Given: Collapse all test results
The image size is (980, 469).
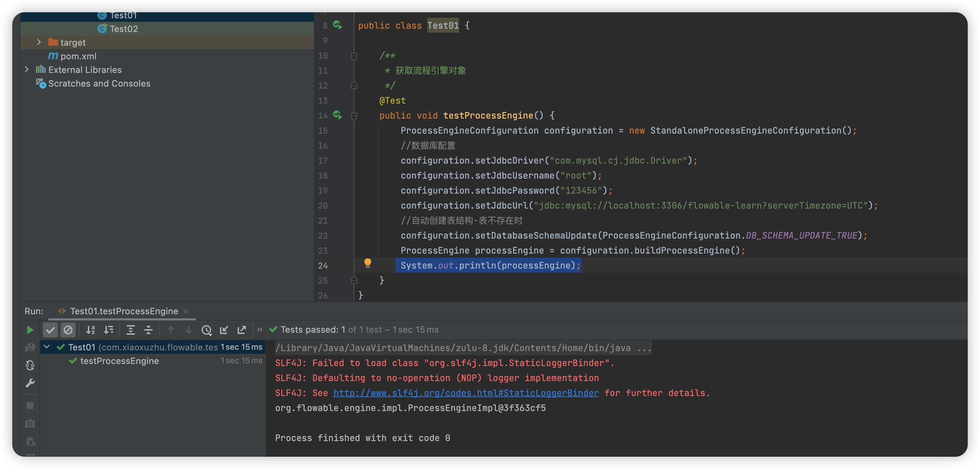Looking at the screenshot, I should [x=148, y=330].
